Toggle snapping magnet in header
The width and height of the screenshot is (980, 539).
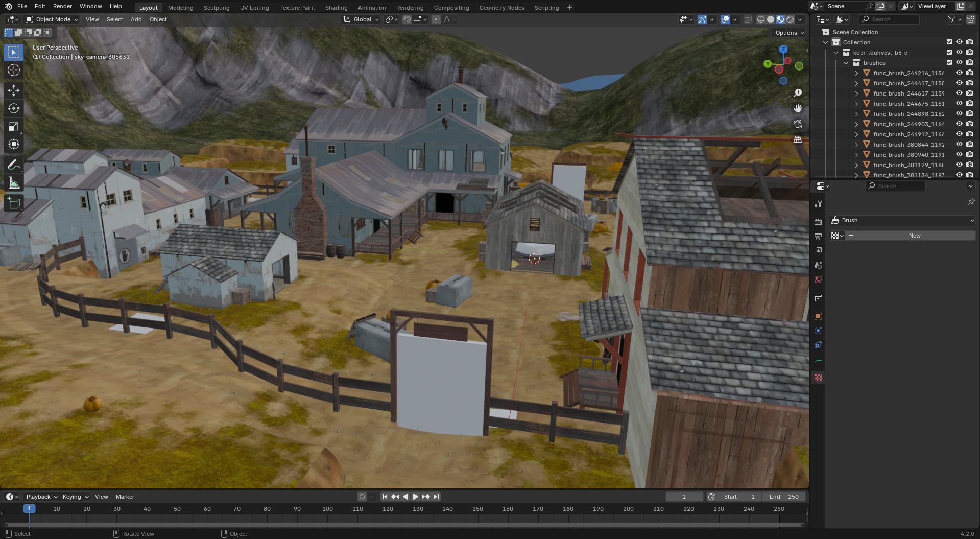tap(407, 19)
